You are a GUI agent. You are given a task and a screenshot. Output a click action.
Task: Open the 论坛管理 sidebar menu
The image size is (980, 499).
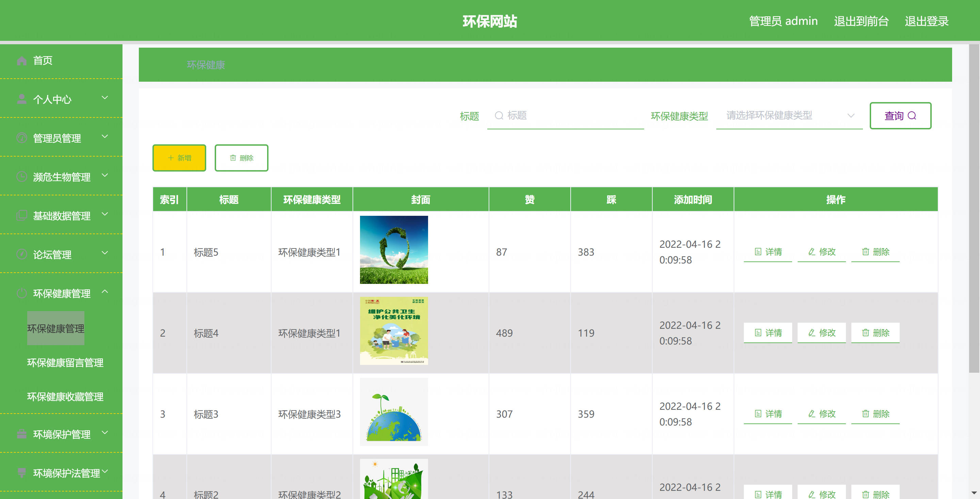click(x=61, y=254)
